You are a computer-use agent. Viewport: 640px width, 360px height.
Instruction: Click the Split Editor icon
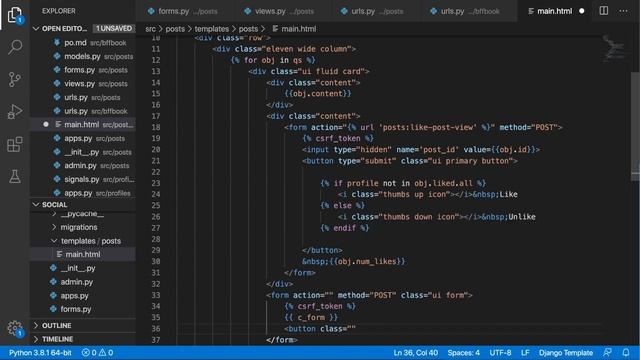603,11
